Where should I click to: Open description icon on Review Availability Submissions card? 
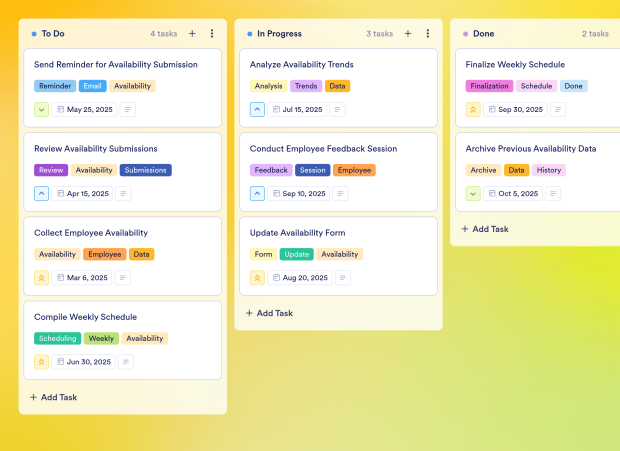click(x=123, y=194)
